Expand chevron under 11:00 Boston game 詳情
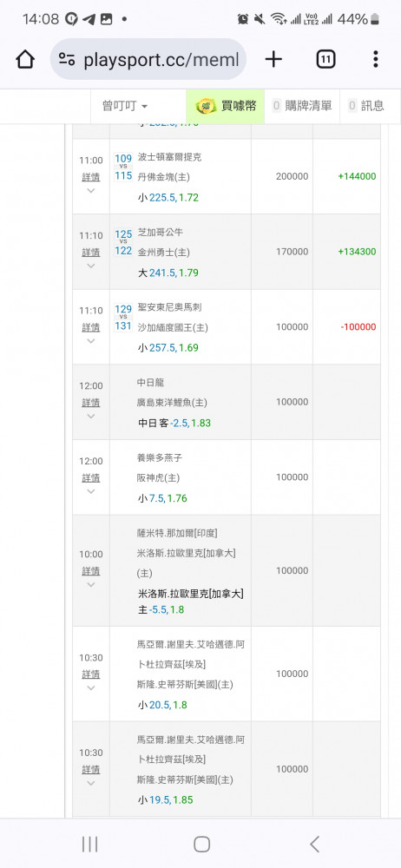401x868 pixels. pyautogui.click(x=91, y=190)
